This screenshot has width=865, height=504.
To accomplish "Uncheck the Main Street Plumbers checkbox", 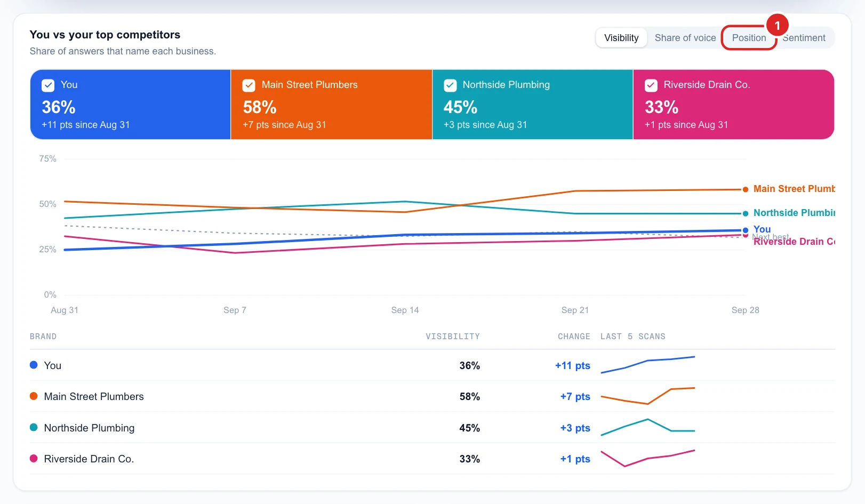I will pos(249,85).
